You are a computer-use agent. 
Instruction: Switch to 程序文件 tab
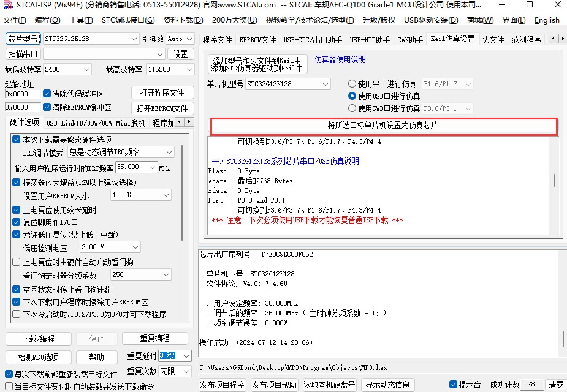coord(218,39)
